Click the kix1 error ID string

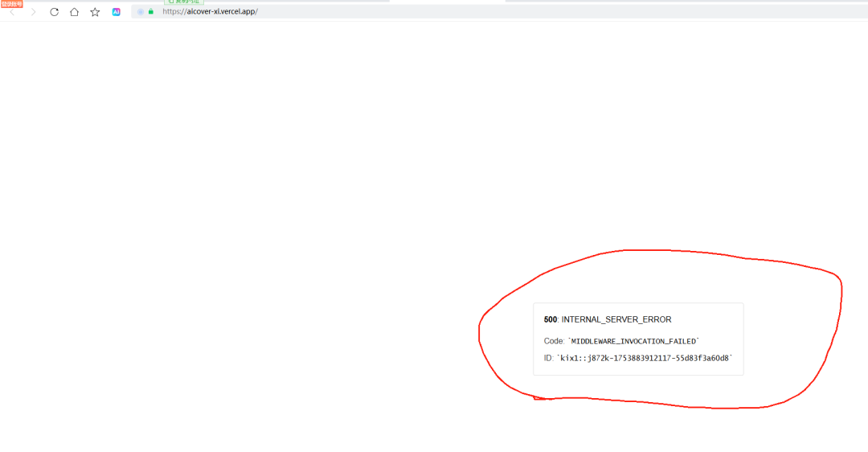point(645,358)
